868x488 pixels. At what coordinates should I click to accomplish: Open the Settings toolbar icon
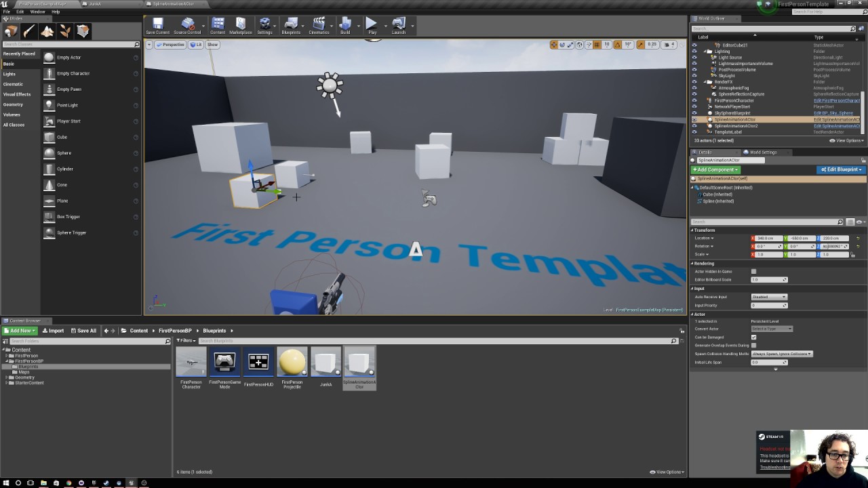coord(264,26)
